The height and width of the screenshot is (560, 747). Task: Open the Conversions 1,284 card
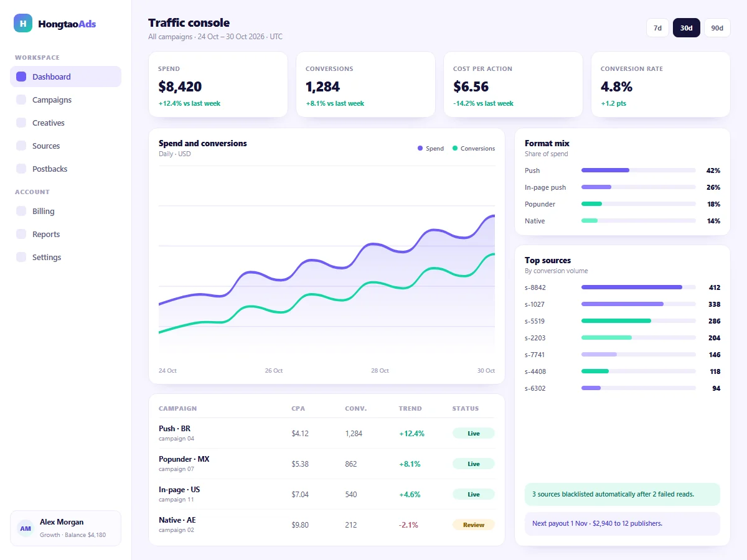pyautogui.click(x=365, y=85)
